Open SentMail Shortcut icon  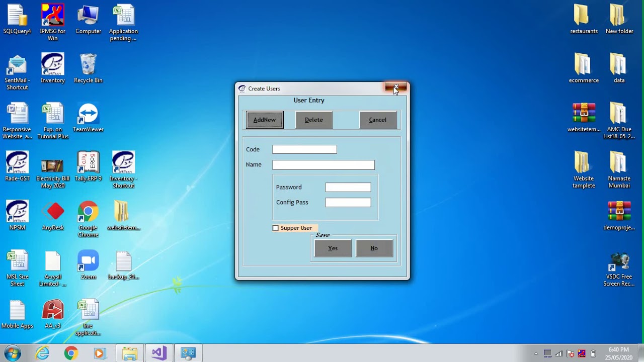coord(18,72)
